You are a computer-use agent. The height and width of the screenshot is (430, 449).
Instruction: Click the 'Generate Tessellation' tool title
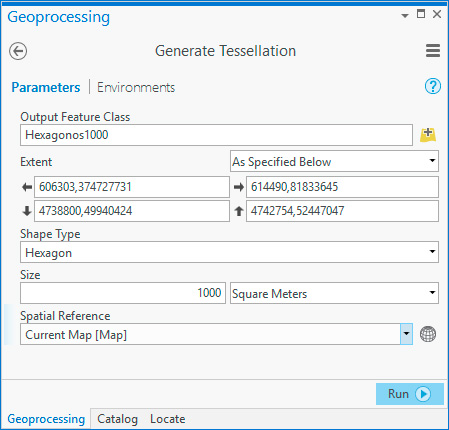pyautogui.click(x=225, y=51)
